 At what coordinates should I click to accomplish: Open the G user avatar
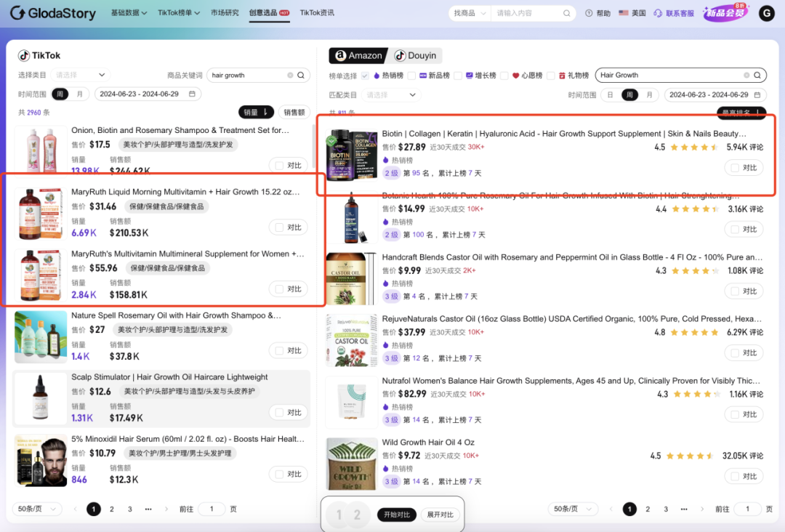click(x=766, y=13)
